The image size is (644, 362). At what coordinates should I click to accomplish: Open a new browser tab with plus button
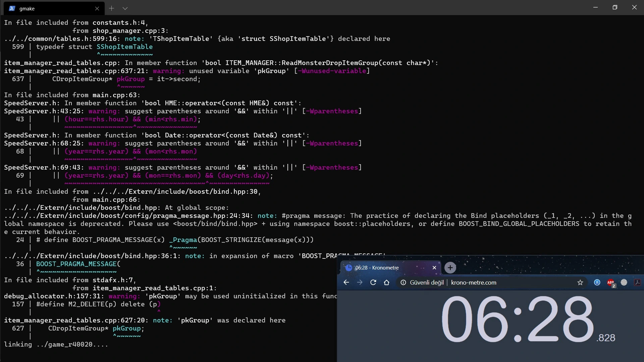pos(450,268)
